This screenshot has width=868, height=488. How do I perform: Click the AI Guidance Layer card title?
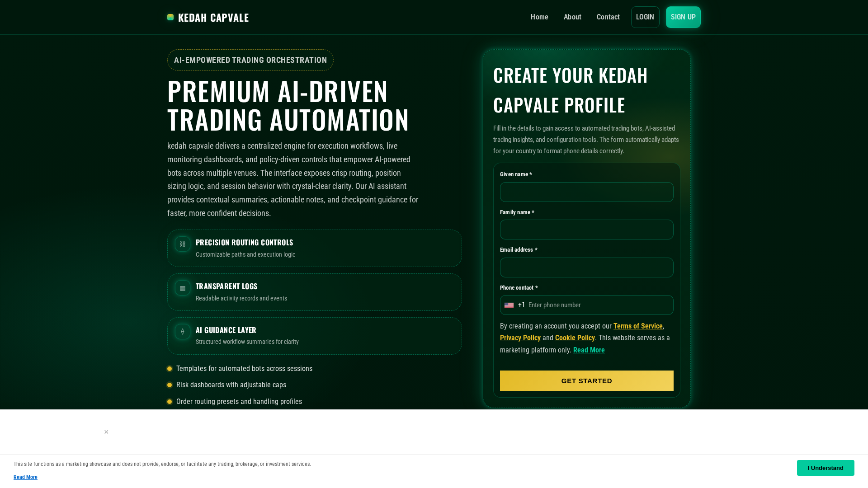coord(226,330)
